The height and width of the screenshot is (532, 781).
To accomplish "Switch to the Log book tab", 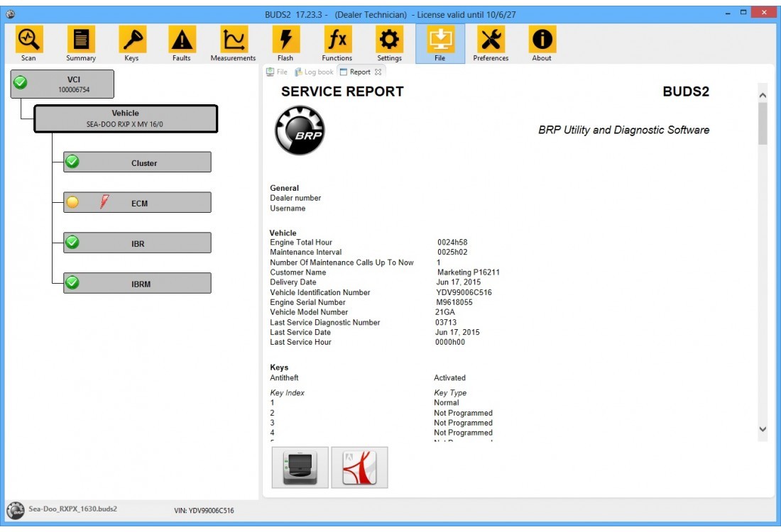I will (314, 72).
